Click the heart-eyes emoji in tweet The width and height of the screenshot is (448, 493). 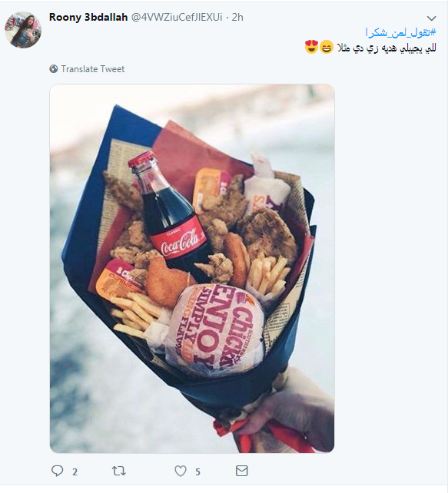click(x=312, y=47)
